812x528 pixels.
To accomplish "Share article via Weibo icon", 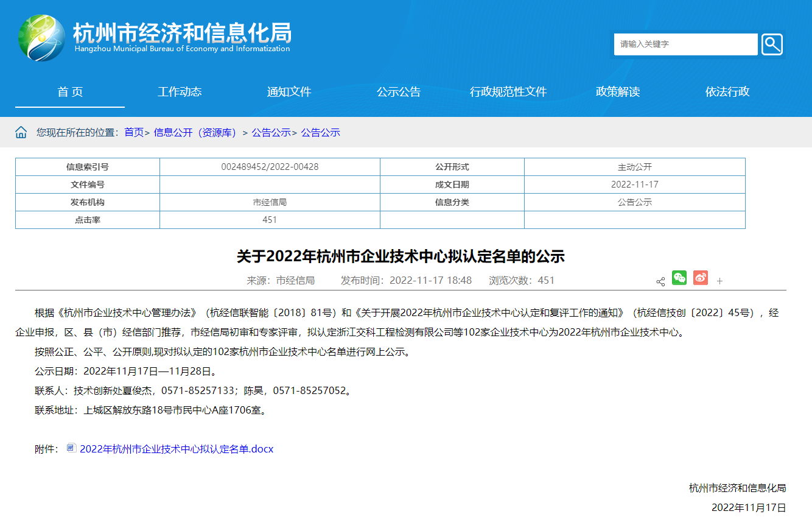I will (701, 278).
